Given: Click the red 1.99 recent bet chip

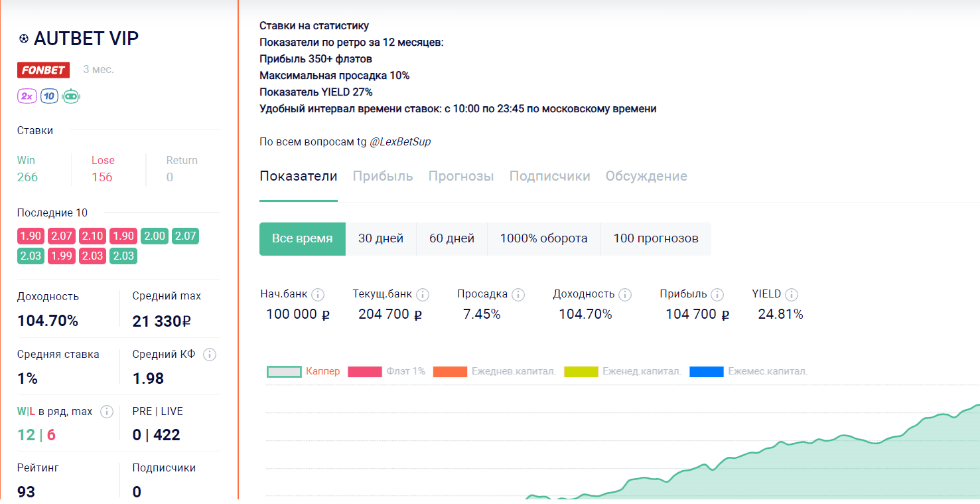Looking at the screenshot, I should click(x=62, y=256).
